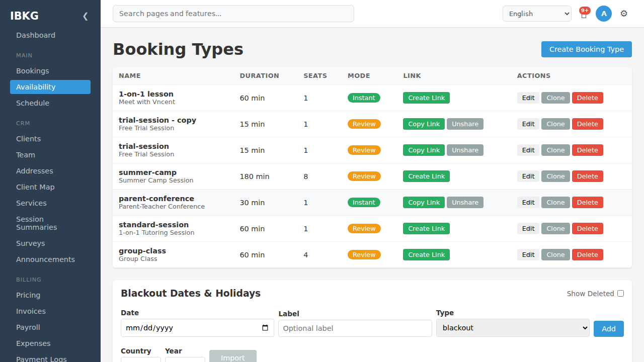Collapse the sidebar with the chevron icon

(x=85, y=16)
